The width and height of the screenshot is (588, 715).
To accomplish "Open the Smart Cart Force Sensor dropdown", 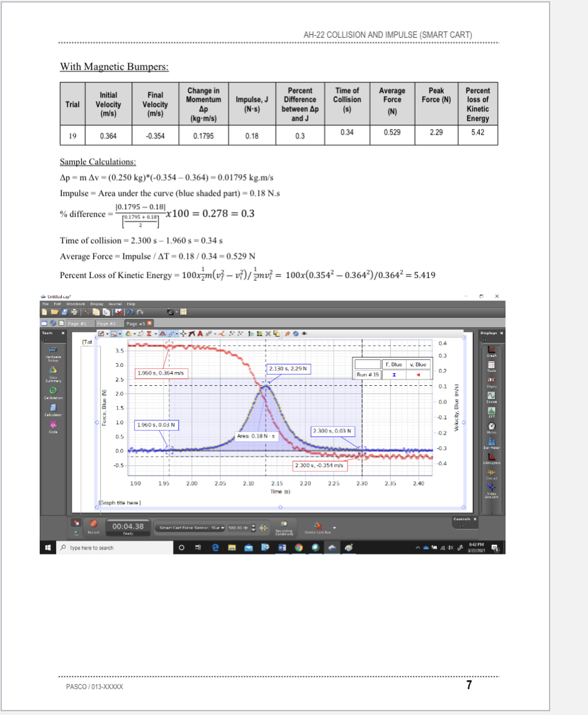I will click(191, 528).
